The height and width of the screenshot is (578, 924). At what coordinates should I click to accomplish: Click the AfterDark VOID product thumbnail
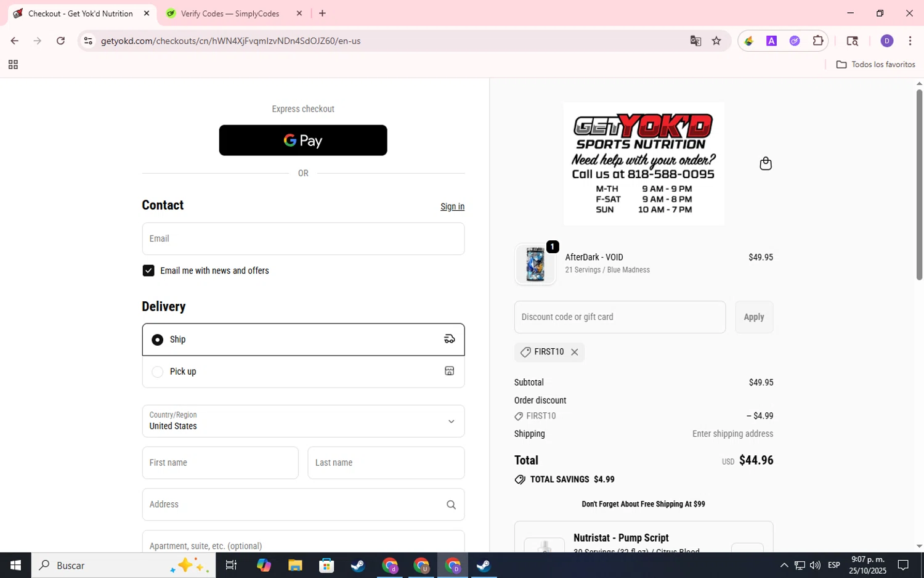point(535,264)
